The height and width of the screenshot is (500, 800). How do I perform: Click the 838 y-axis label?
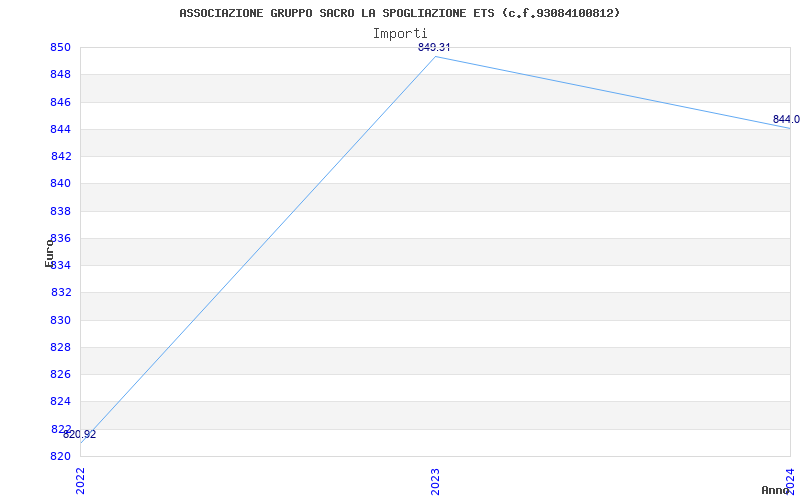(x=62, y=211)
